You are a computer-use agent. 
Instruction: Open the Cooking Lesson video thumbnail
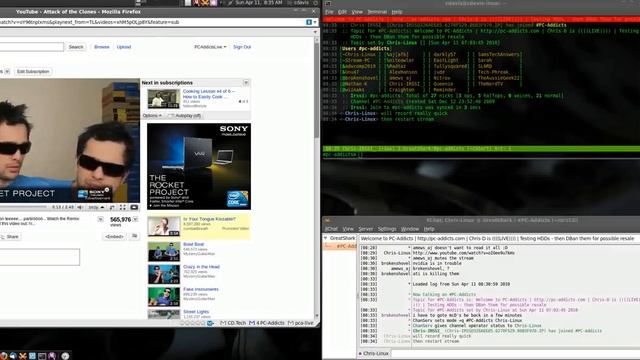163,99
